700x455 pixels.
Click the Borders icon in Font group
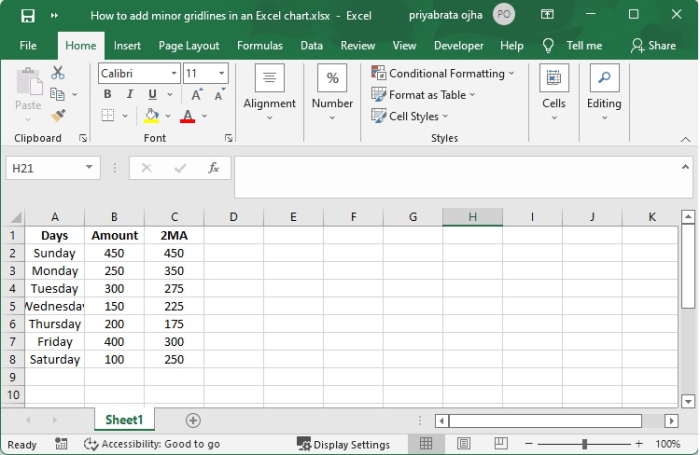pyautogui.click(x=108, y=116)
